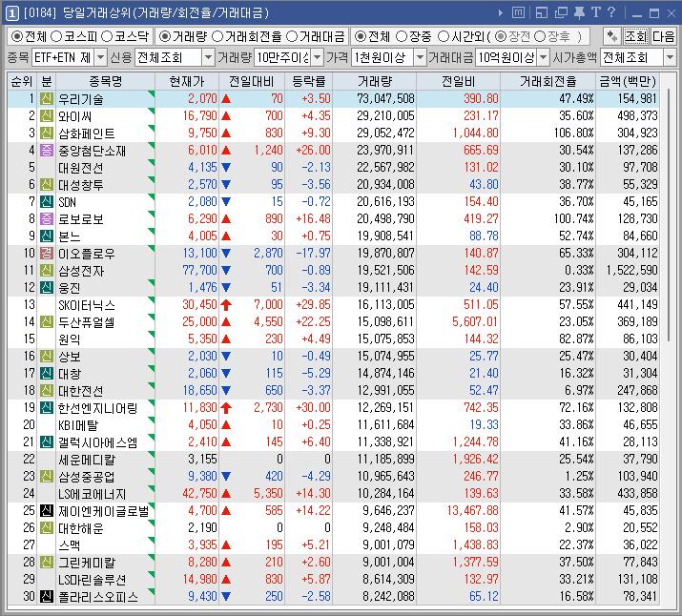Viewport: 682px width, 616px height.
Task: Open the 신용 전체조회 dropdown
Action: tap(208, 57)
